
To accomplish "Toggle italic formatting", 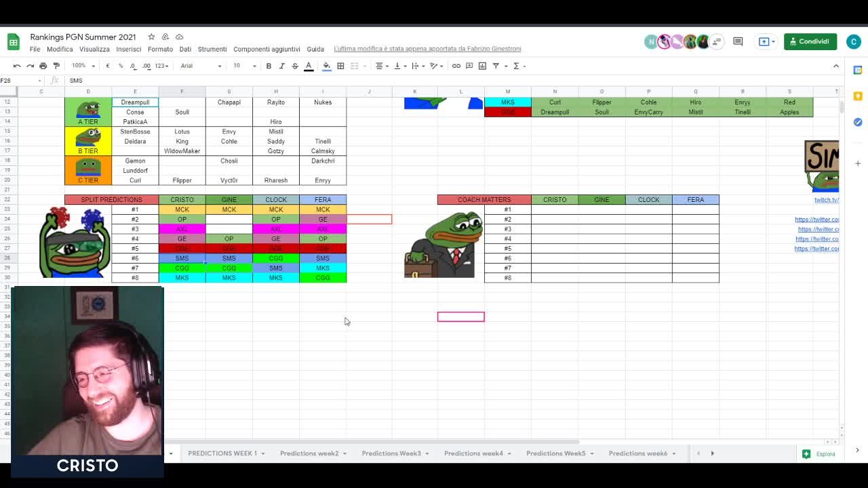I will pos(281,66).
